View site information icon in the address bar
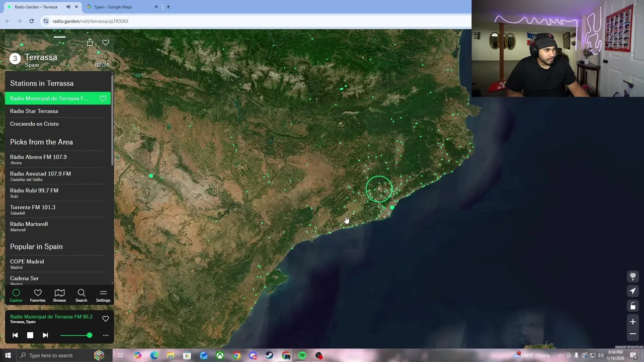 point(46,21)
